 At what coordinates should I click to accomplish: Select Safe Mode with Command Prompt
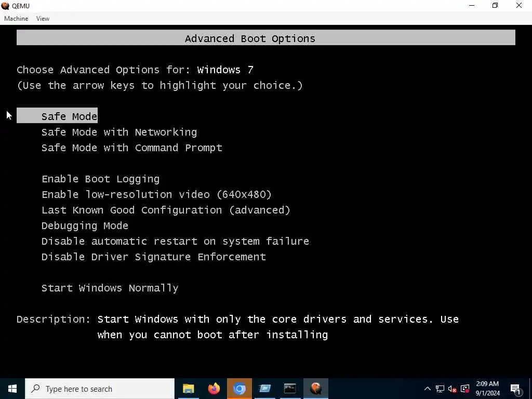131,148
